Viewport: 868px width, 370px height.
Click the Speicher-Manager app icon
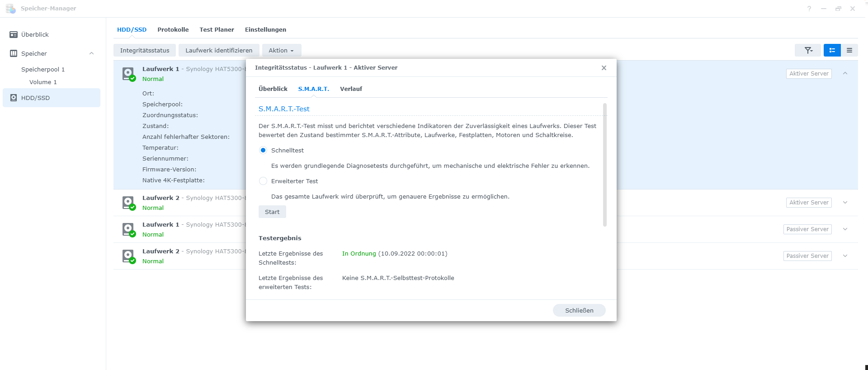[10, 8]
